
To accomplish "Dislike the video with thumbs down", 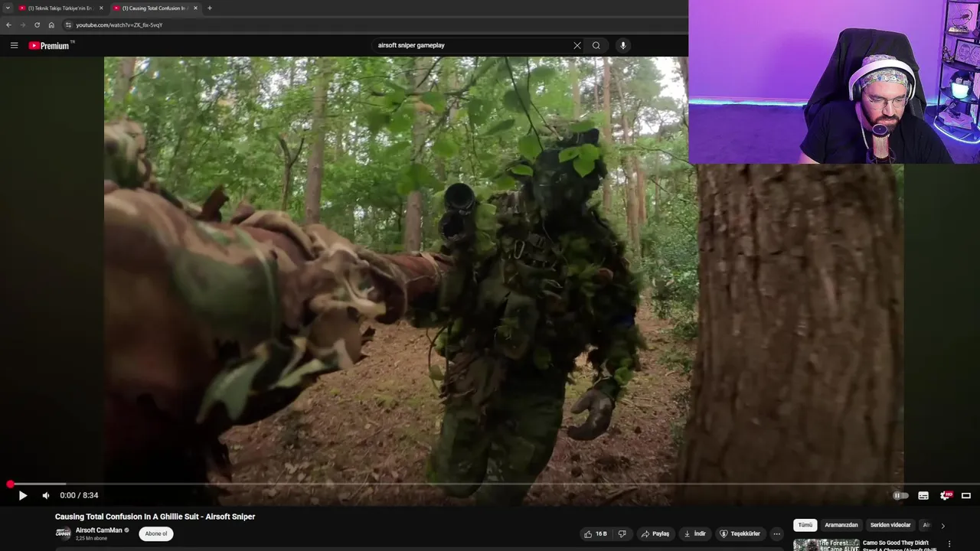I will point(622,534).
